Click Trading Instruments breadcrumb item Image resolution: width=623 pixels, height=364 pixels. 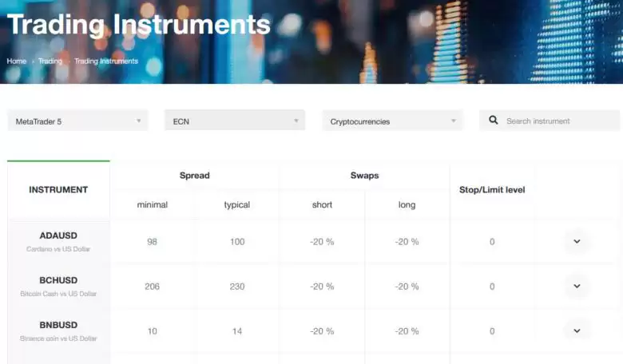click(106, 61)
